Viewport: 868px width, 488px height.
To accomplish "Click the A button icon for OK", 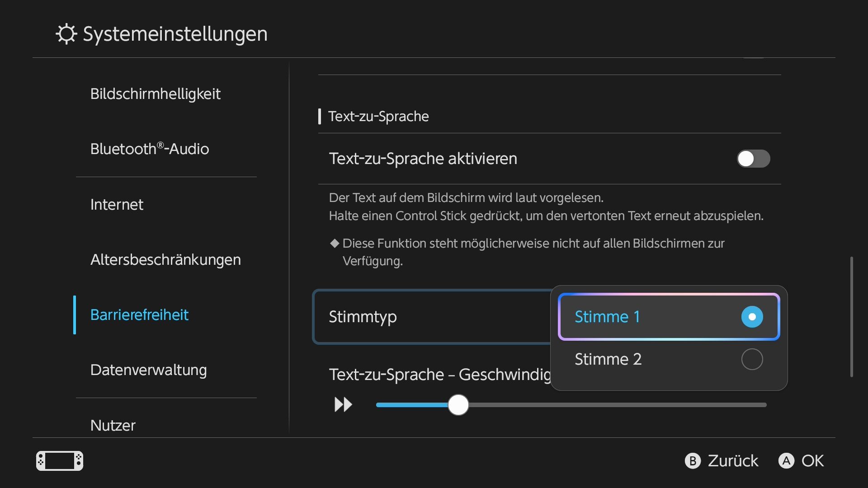I will click(786, 461).
